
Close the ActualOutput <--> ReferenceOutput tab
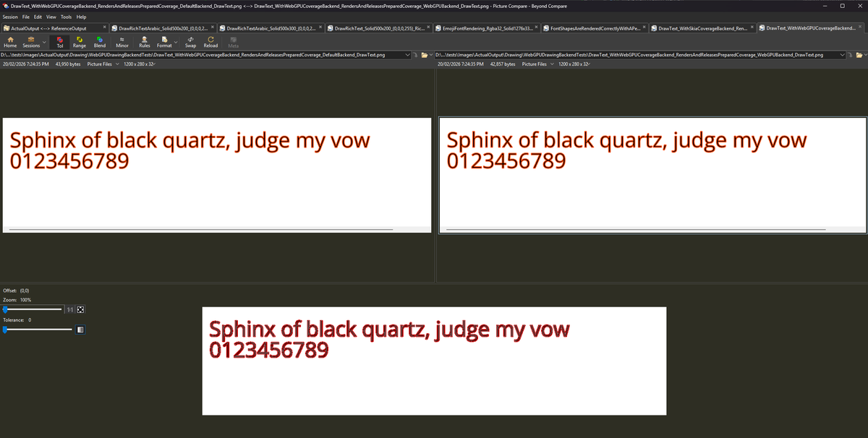coord(105,28)
